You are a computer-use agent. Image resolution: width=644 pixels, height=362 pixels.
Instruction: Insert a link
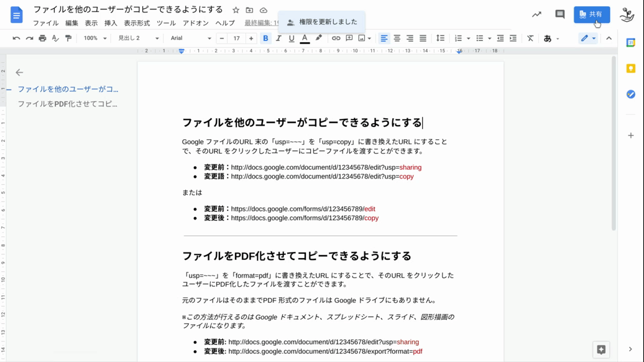[x=336, y=38]
